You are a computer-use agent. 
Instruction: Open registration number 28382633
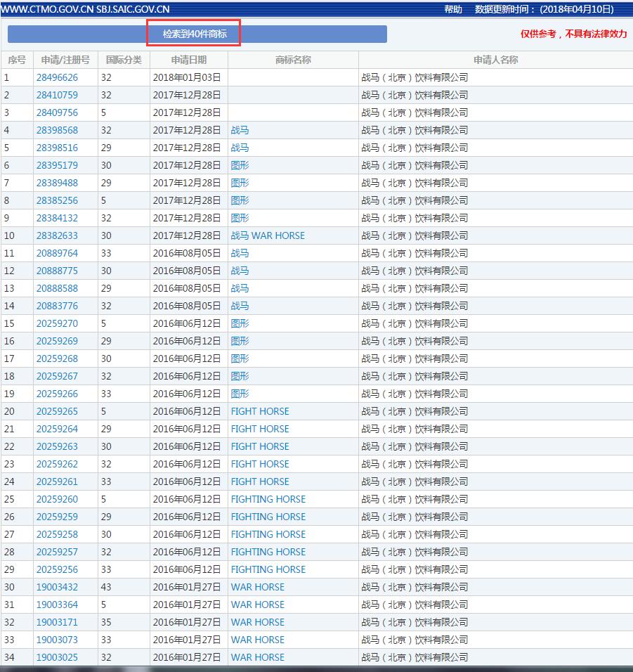click(x=57, y=235)
